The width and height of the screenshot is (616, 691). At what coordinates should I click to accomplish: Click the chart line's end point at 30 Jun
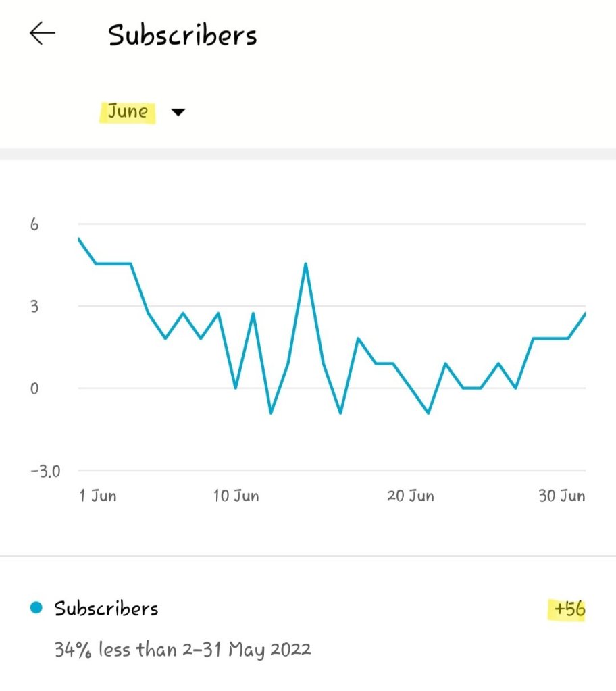point(585,313)
